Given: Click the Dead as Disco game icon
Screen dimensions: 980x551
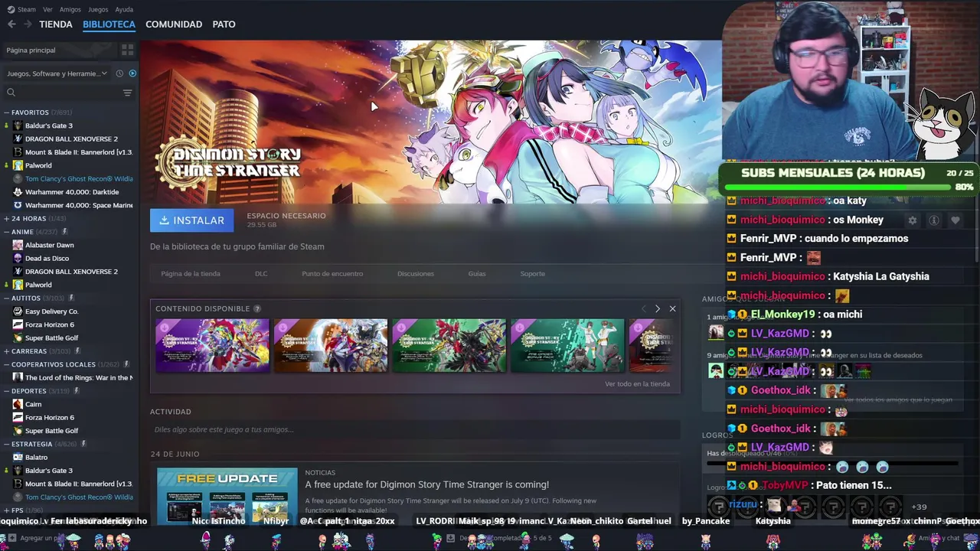Looking at the screenshot, I should click(x=18, y=258).
